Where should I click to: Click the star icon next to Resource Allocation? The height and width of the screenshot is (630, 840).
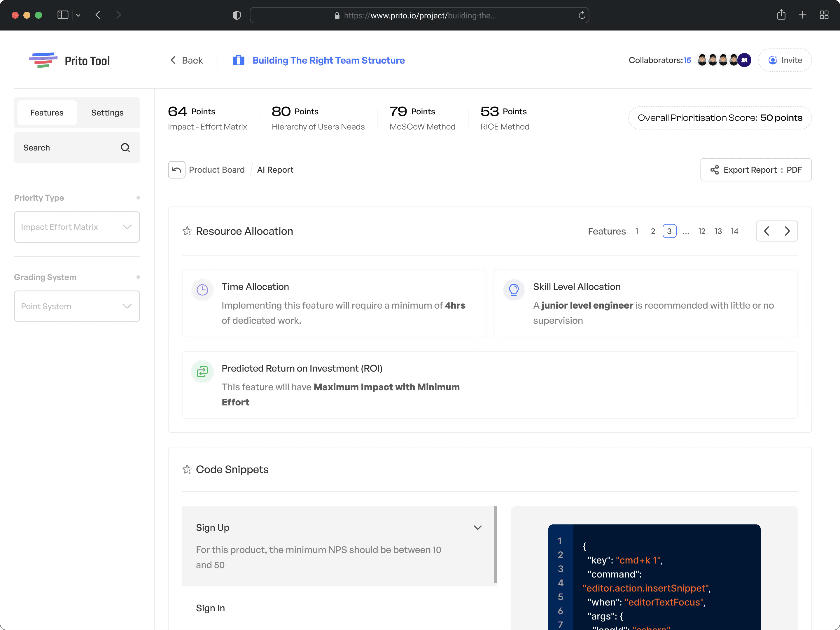(187, 231)
